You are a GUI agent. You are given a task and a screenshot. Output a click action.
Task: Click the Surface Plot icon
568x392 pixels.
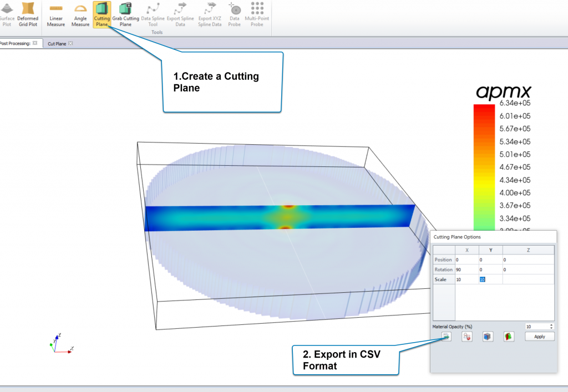coord(7,14)
